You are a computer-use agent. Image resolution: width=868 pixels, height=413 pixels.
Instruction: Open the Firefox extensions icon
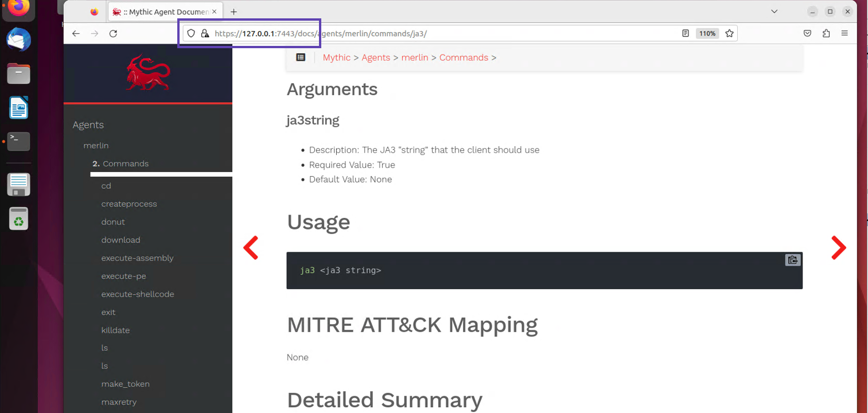826,34
